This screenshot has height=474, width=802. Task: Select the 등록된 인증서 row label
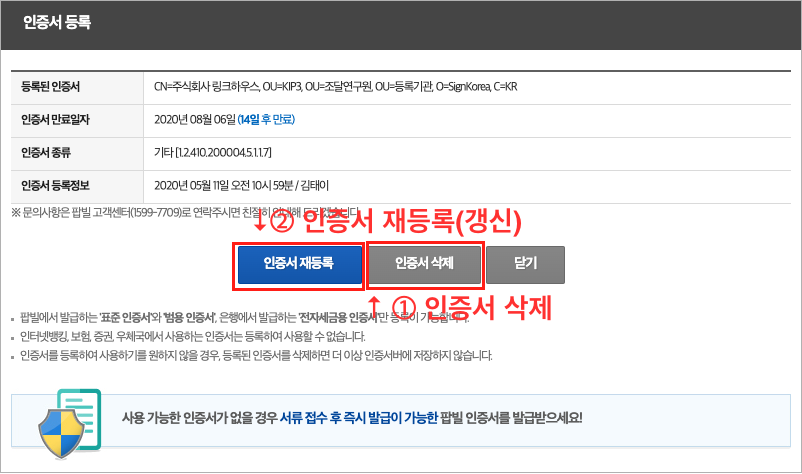pyautogui.click(x=50, y=86)
